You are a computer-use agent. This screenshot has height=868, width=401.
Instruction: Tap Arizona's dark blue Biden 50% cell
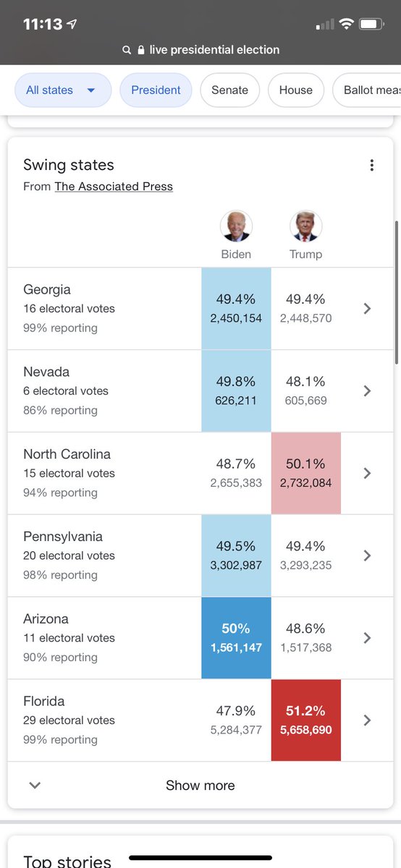click(236, 638)
